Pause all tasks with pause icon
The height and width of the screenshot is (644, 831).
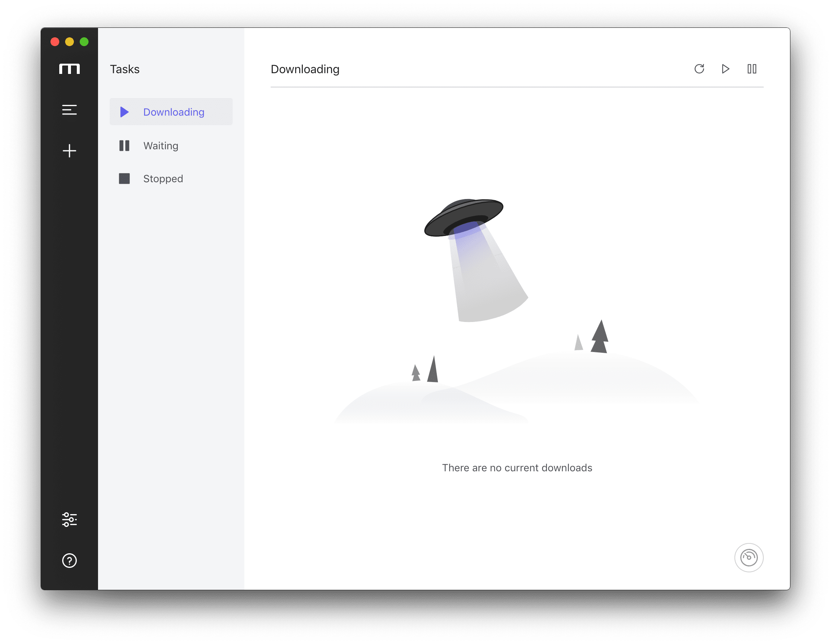point(752,69)
